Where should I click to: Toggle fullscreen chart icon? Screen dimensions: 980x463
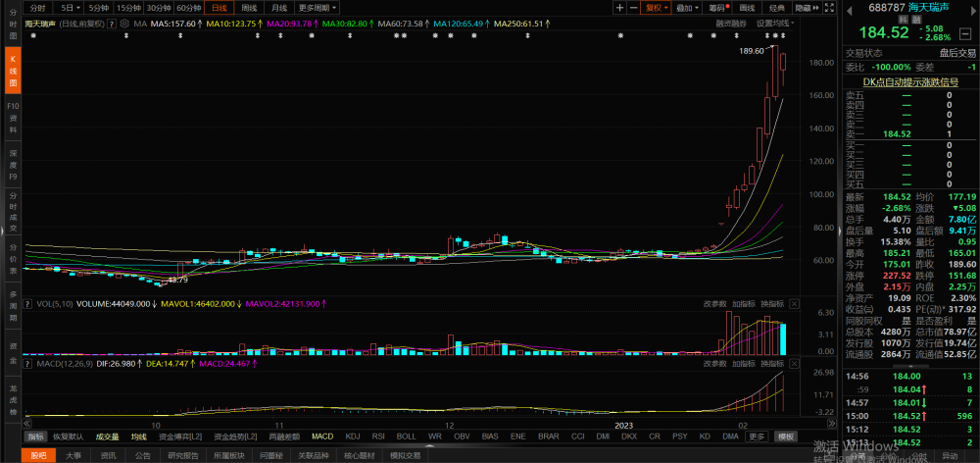pos(829,8)
